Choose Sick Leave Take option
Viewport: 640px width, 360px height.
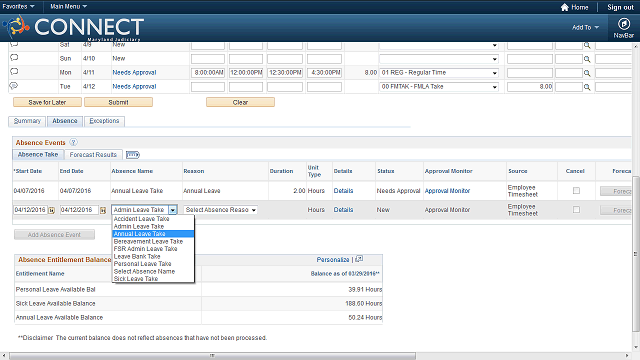pos(153,278)
